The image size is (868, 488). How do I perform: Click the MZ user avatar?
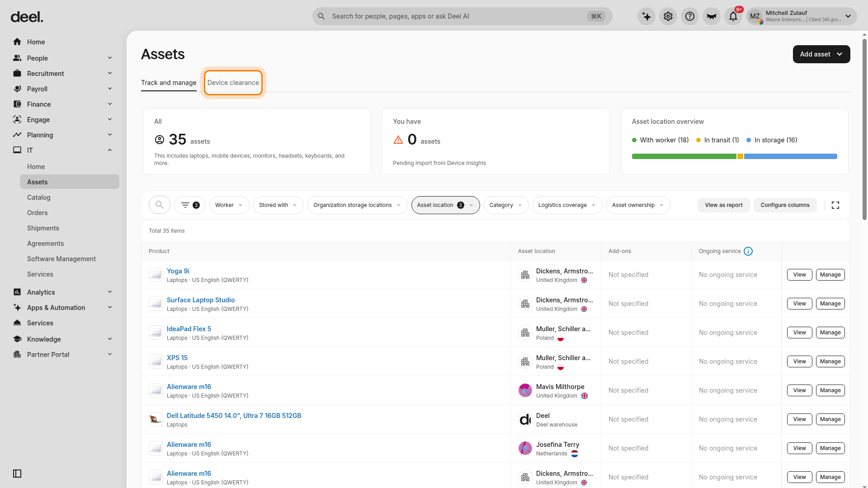[755, 16]
